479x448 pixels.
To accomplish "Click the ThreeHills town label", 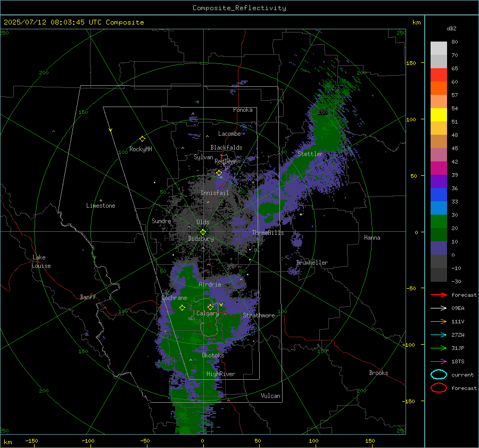I will (268, 233).
